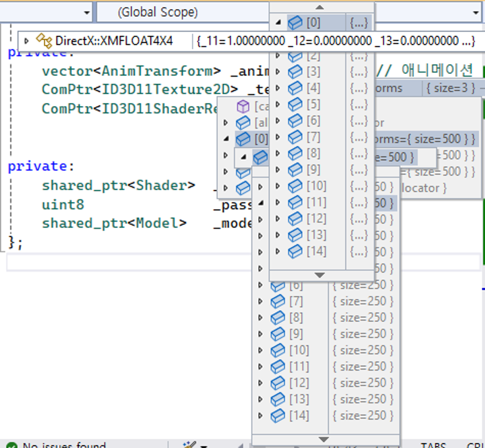Expand item [3] in the upper datatip

pos(278,72)
